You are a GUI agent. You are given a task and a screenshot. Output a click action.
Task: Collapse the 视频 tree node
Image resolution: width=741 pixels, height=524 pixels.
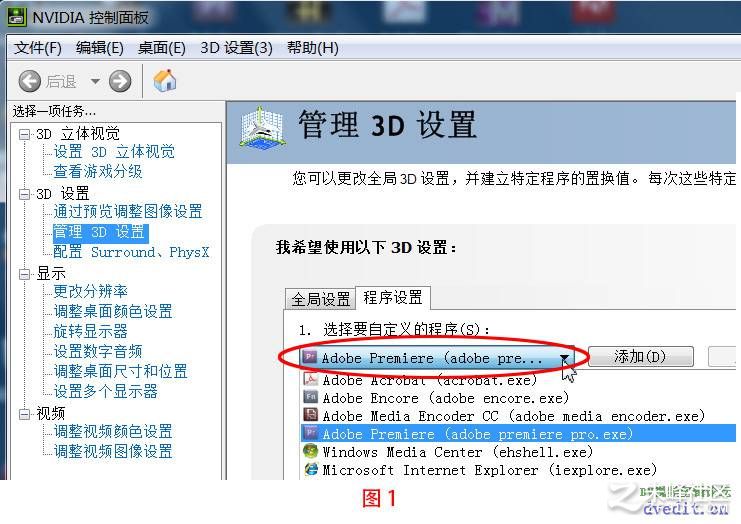[24, 414]
